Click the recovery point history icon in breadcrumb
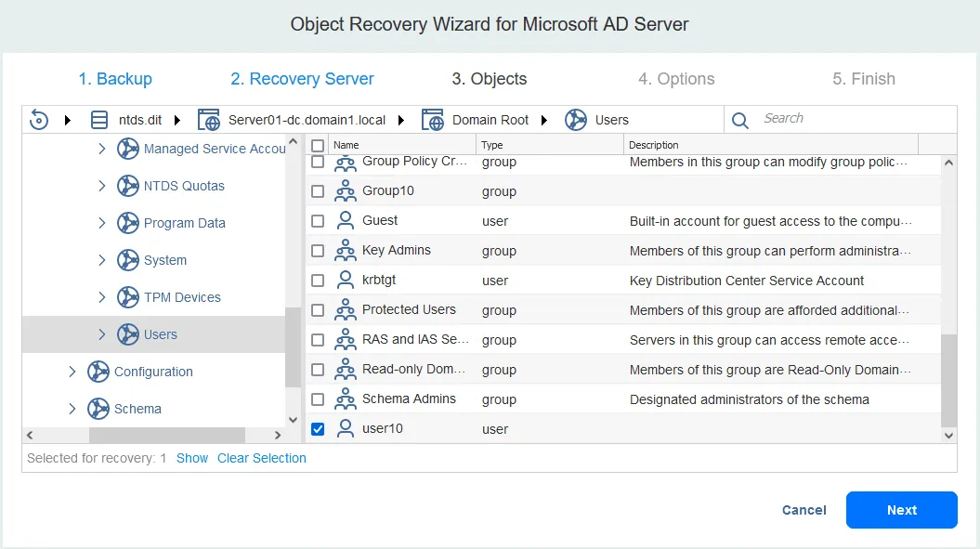Image resolution: width=980 pixels, height=549 pixels. click(39, 120)
